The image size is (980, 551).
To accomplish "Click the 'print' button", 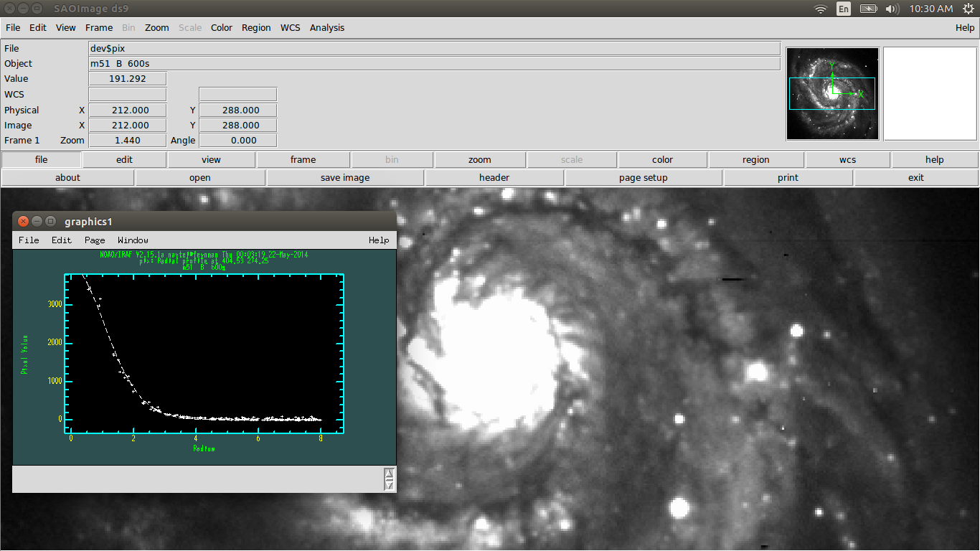I will [788, 177].
